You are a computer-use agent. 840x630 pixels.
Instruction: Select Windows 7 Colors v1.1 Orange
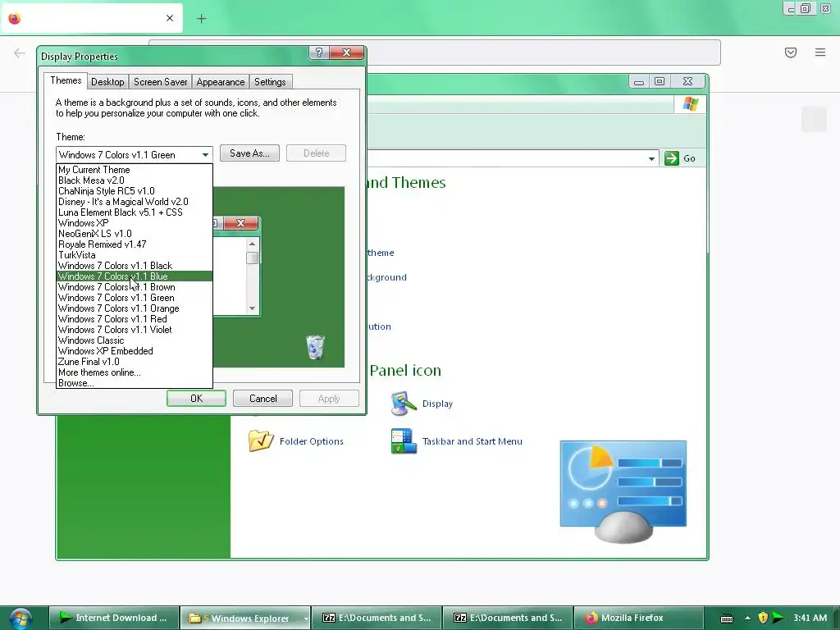click(135, 308)
